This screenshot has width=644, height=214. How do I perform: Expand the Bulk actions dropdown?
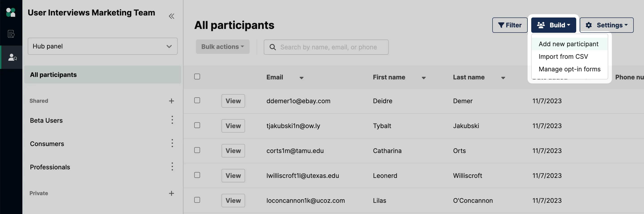tap(222, 47)
